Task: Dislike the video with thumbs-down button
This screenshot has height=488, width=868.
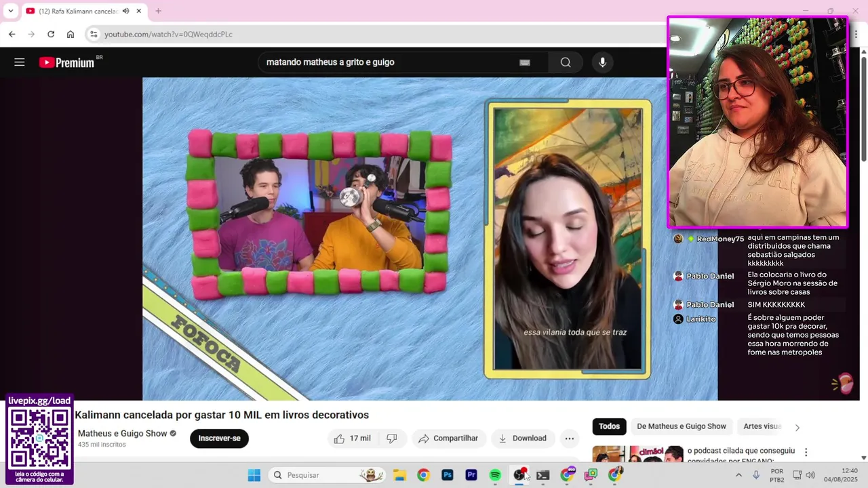Action: pyautogui.click(x=392, y=439)
